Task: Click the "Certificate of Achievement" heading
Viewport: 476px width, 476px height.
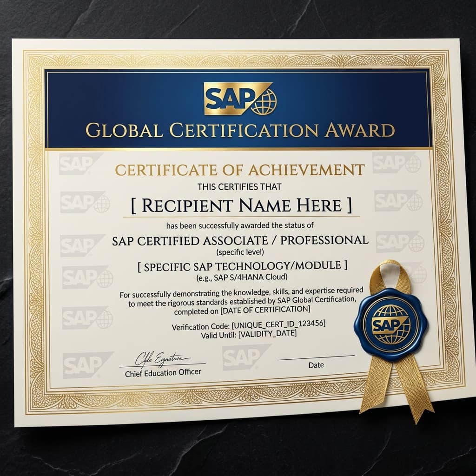Action: click(240, 170)
